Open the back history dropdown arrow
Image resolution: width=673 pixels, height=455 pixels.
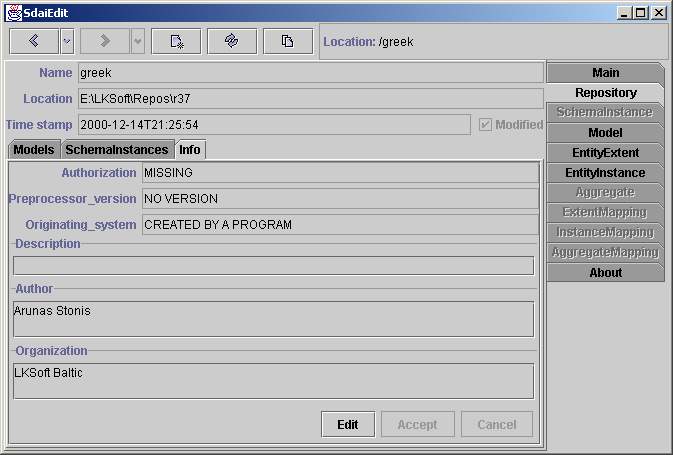coord(67,41)
